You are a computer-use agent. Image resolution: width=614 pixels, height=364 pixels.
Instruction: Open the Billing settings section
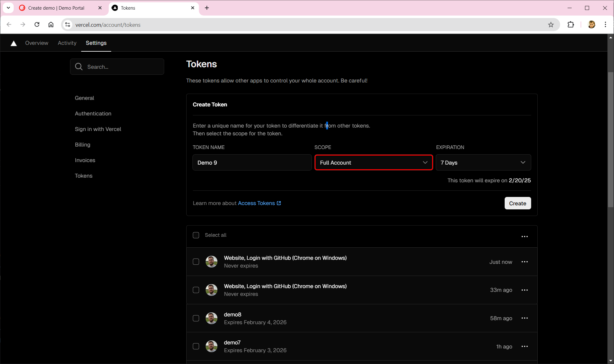(83, 145)
